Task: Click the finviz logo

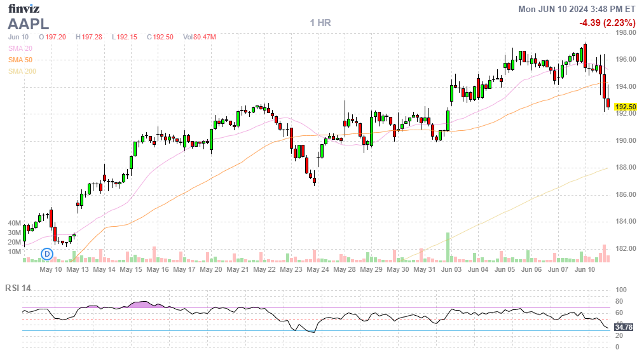Action: tap(25, 8)
